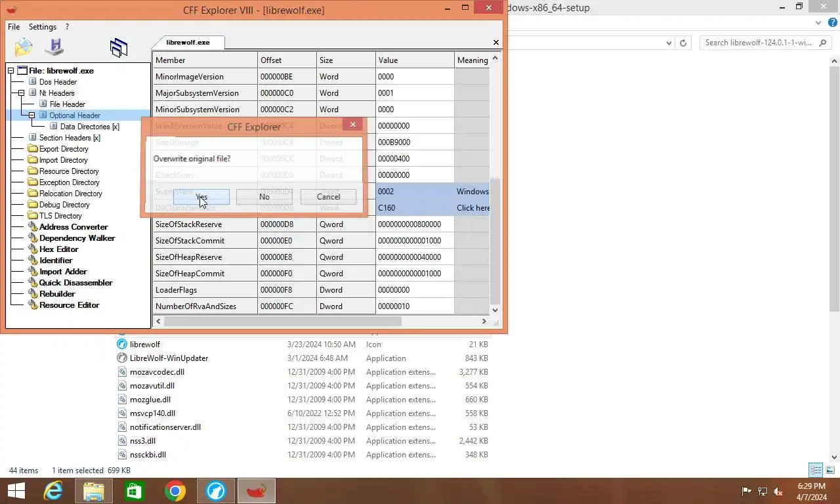Screen dimensions: 840x504
Task: Click the save file toolbar icon
Action: click(54, 47)
